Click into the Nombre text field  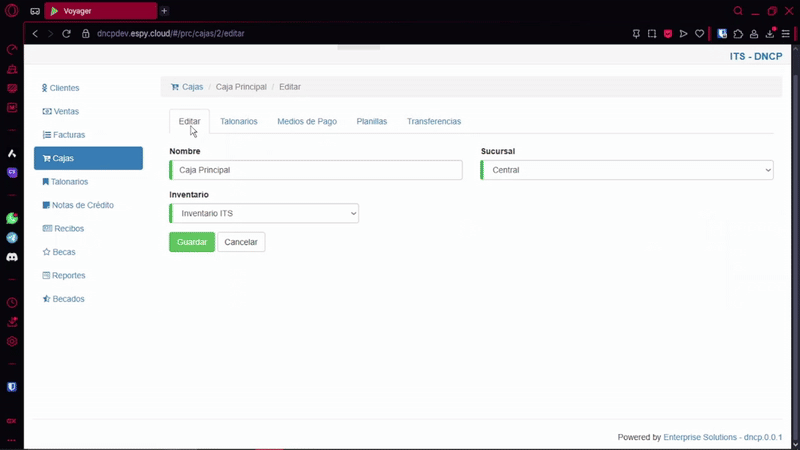pos(316,171)
